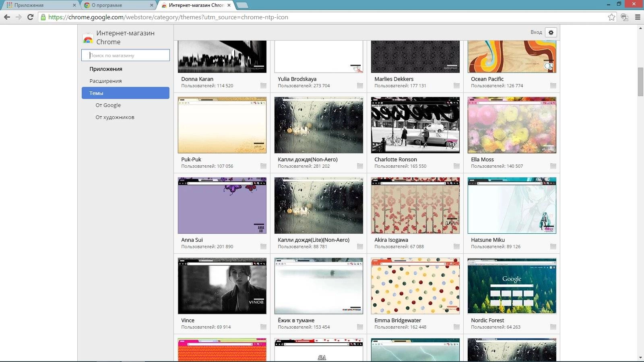The height and width of the screenshot is (362, 644).
Task: Bookmark page with the star icon
Action: tap(611, 17)
